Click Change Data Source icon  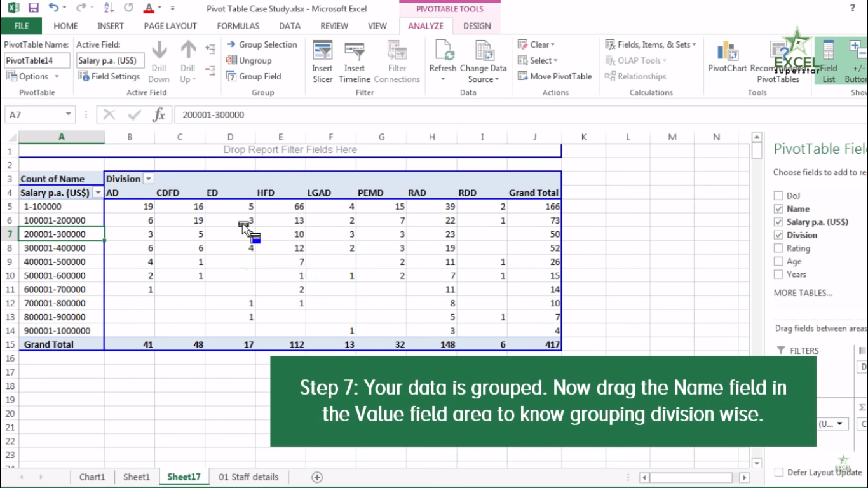tap(484, 51)
